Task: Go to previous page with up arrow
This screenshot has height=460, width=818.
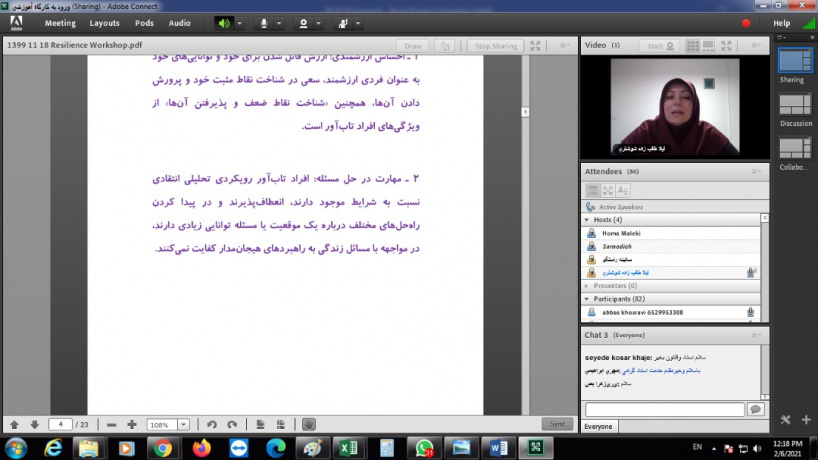Action: click(x=14, y=425)
